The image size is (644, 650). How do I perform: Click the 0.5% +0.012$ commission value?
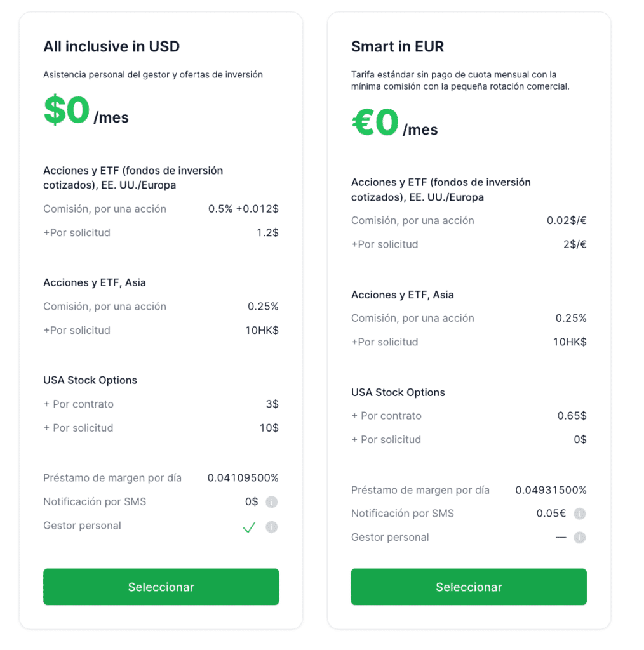243,209
